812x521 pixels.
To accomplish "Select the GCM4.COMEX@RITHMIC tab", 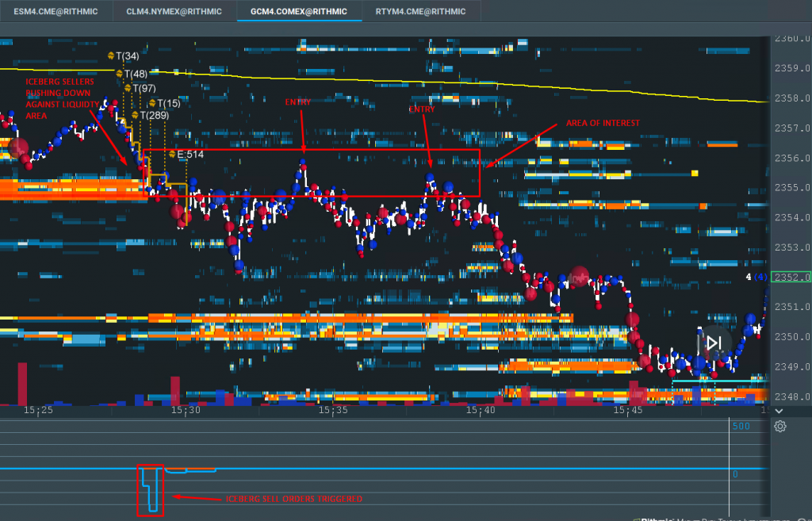I will pos(300,11).
